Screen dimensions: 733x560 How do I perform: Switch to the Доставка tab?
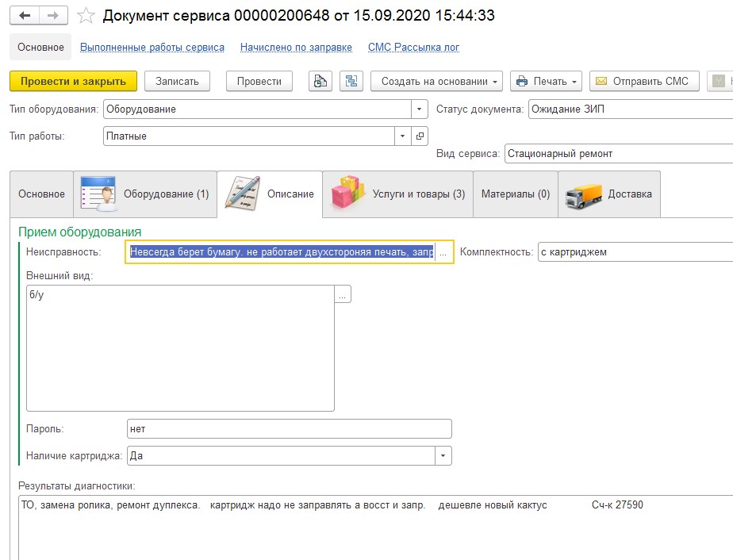(x=609, y=194)
